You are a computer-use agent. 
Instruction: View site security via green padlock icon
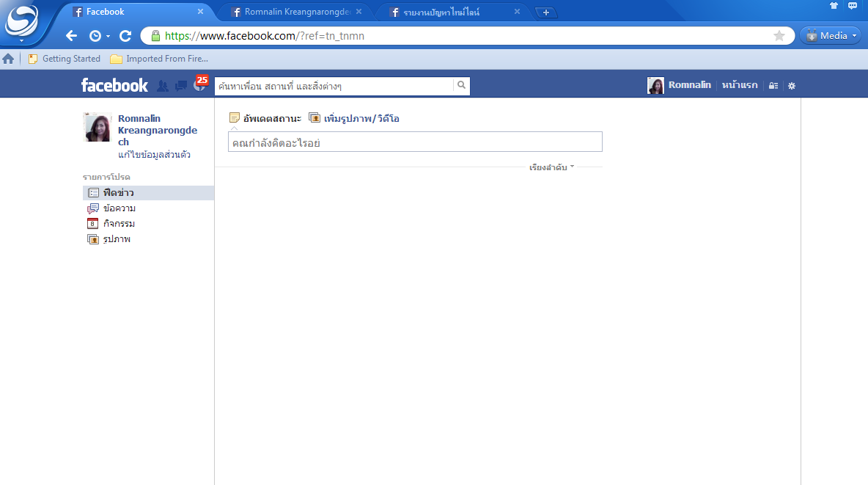tap(155, 36)
